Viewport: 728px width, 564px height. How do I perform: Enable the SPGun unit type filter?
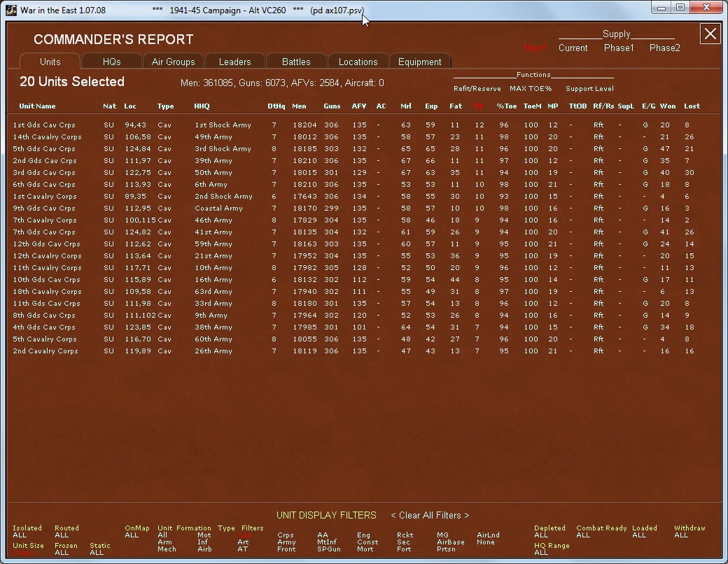329,549
